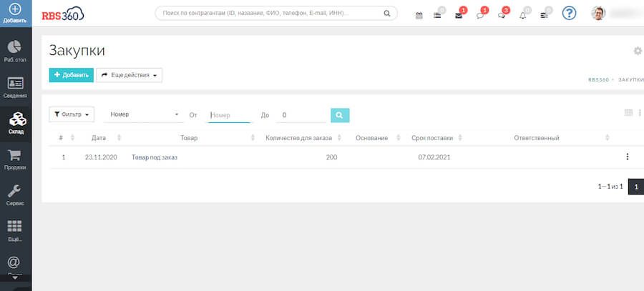Open the calendar icon in top bar

(419, 14)
